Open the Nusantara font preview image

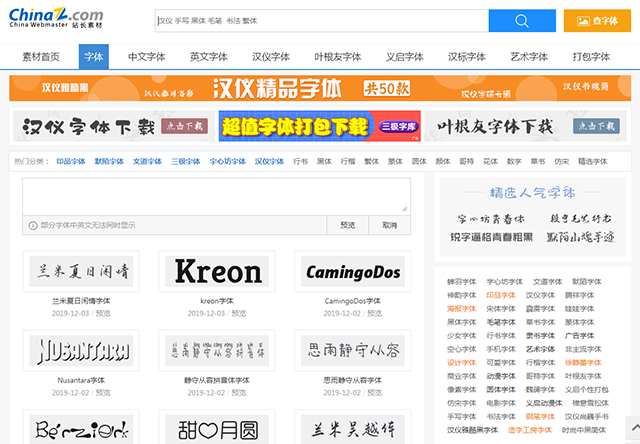[x=80, y=351]
